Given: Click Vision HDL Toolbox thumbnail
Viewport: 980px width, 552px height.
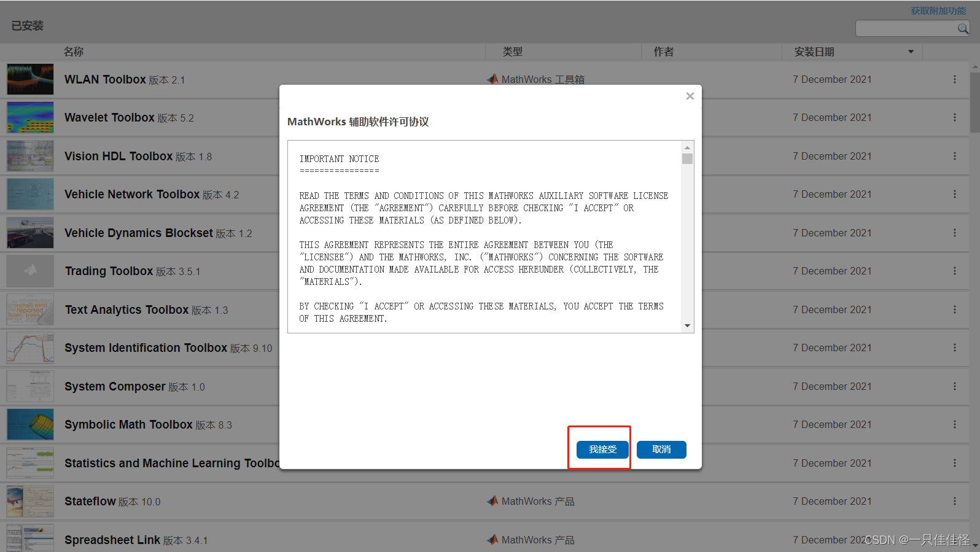Looking at the screenshot, I should coord(30,156).
